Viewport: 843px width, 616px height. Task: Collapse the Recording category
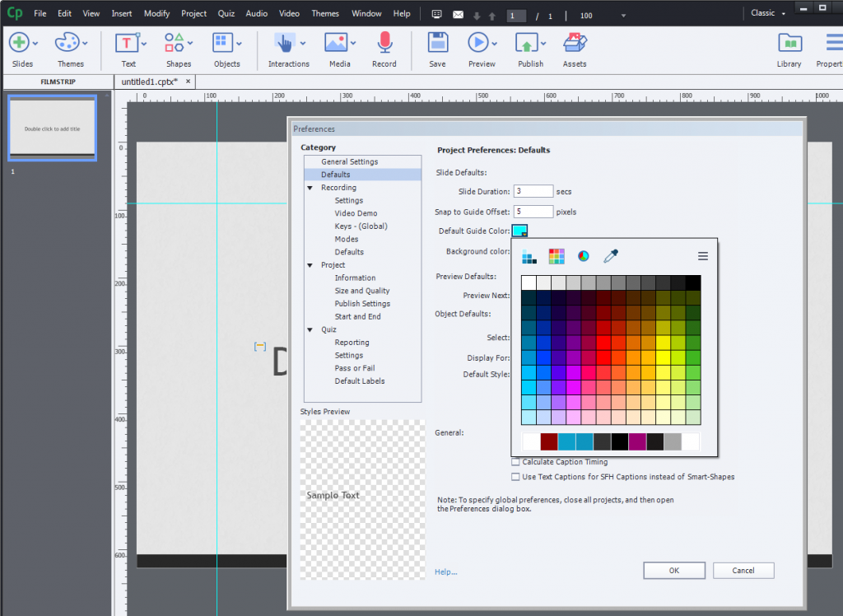310,188
